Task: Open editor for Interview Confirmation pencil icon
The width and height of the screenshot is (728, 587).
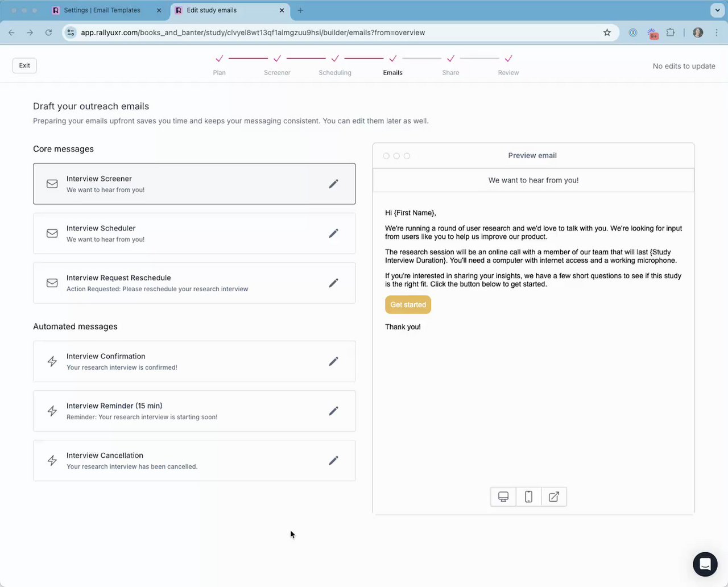Action: coord(333,361)
